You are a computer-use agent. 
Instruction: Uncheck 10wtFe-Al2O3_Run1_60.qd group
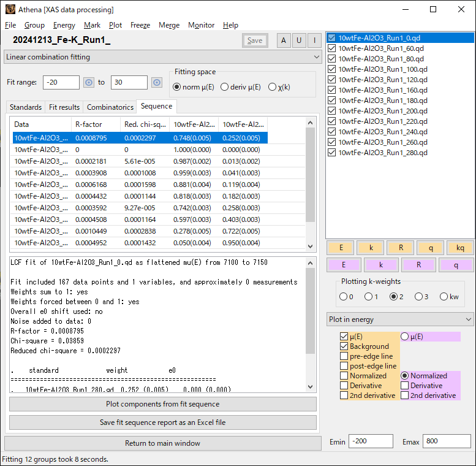point(332,48)
